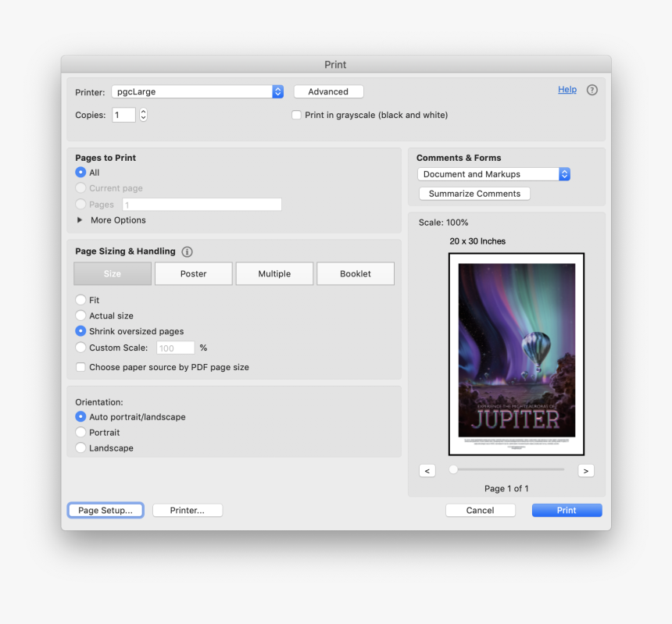
Task: Open the Help link
Action: [x=567, y=90]
